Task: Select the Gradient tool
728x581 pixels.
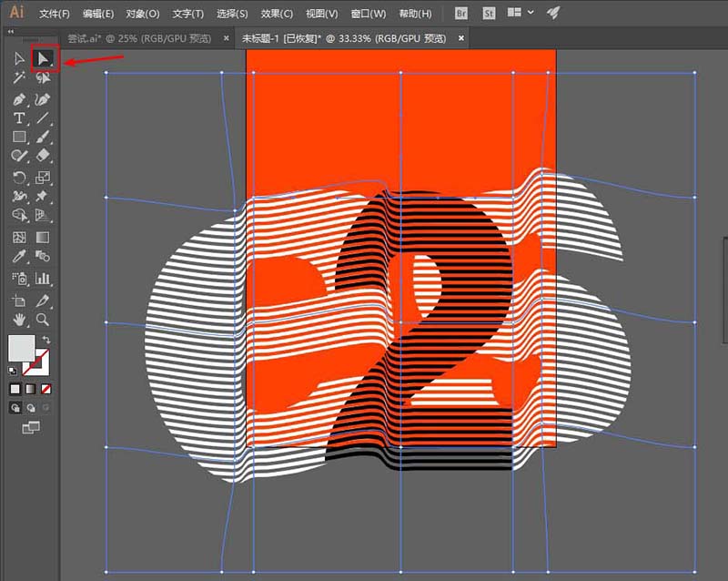Action: [42, 238]
